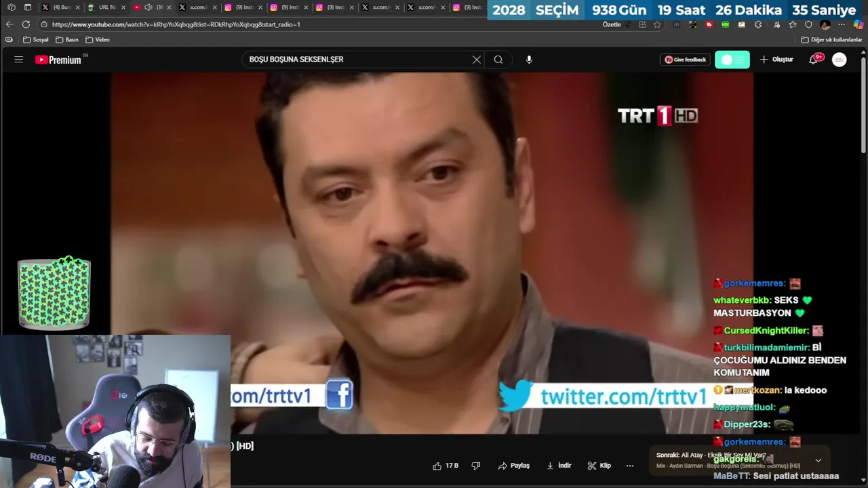This screenshot has width=868, height=488.
Task: Download the video with İndir
Action: click(x=559, y=466)
